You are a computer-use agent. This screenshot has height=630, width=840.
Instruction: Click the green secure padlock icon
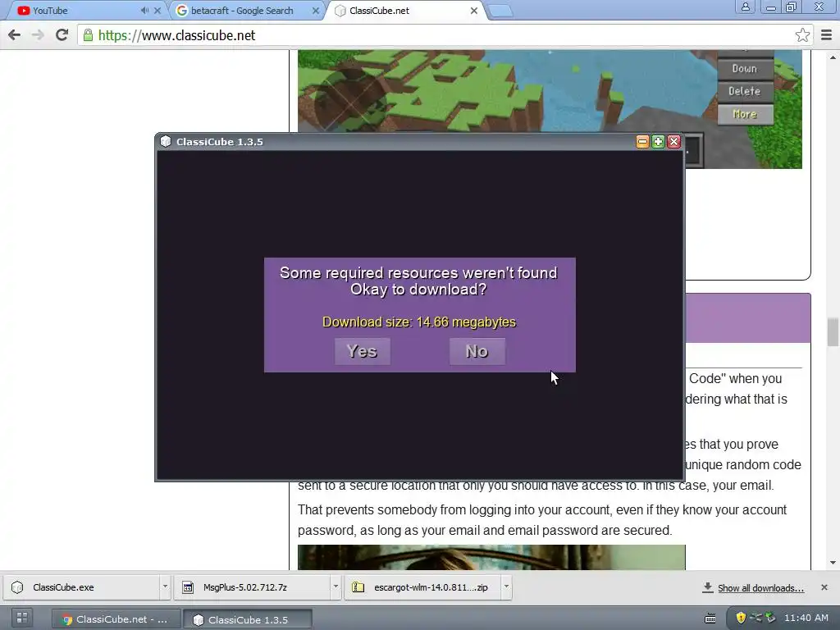pyautogui.click(x=88, y=35)
